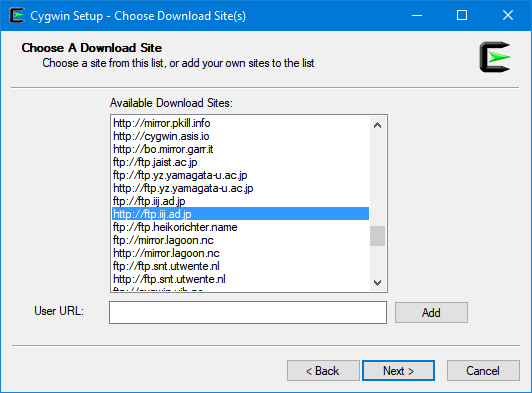Proceed with the Next > button
The height and width of the screenshot is (393, 532).
[398, 370]
